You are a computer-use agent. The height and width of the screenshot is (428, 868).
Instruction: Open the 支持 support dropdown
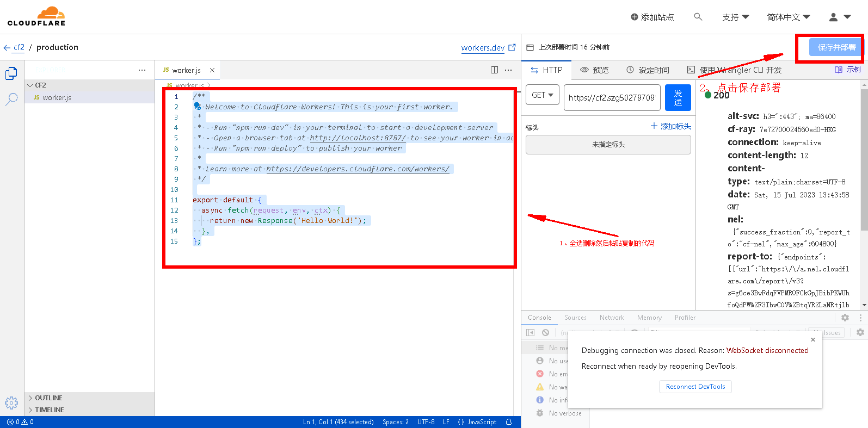pyautogui.click(x=736, y=17)
